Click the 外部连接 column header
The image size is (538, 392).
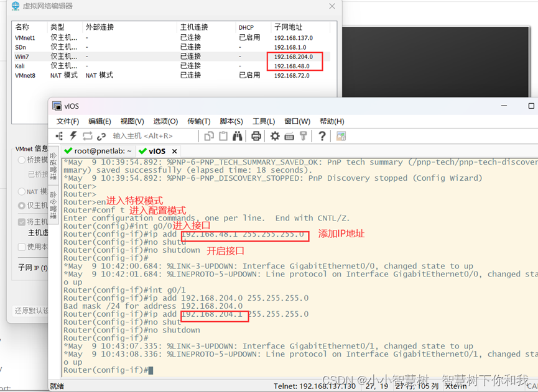tap(130, 27)
